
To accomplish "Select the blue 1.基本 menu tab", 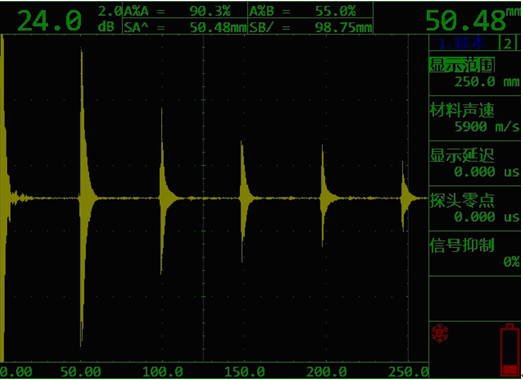I will pos(463,44).
